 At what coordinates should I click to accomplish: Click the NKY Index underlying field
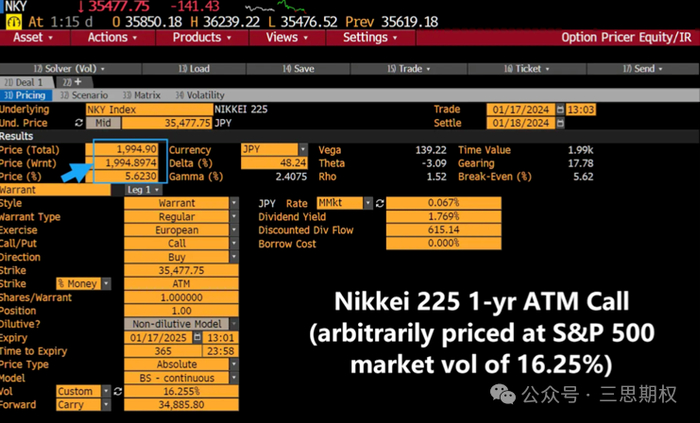coord(149,109)
